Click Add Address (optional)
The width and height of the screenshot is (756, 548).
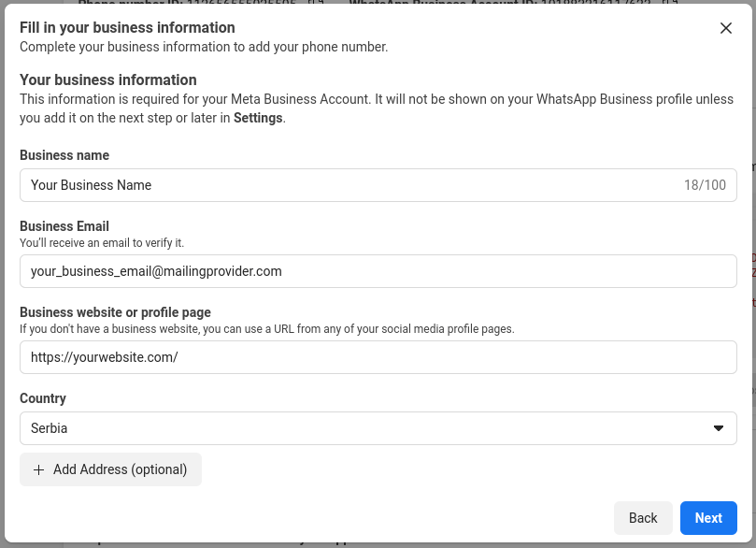click(x=110, y=469)
